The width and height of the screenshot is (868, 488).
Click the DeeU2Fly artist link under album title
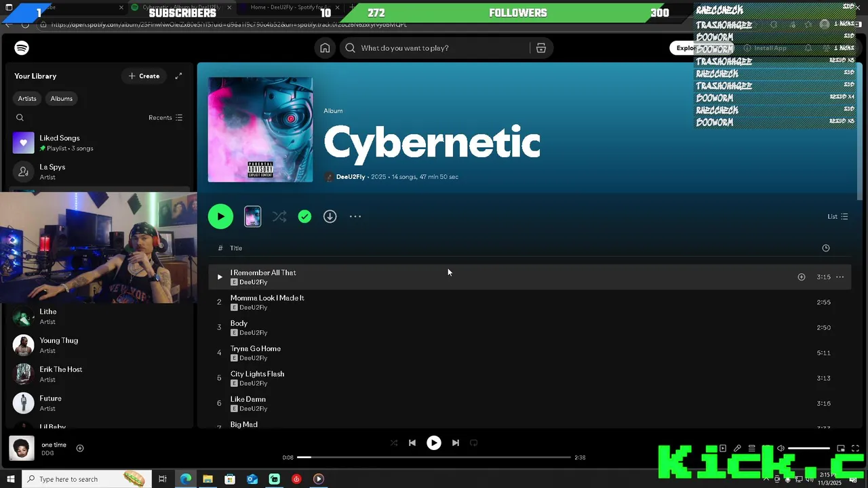tap(351, 177)
